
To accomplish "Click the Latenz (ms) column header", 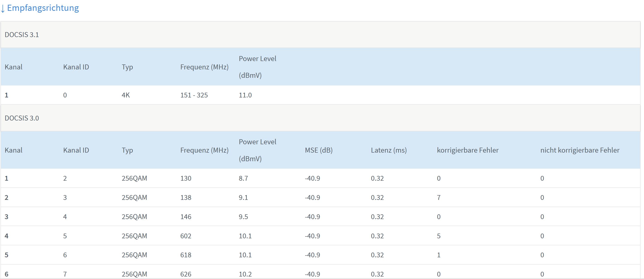I will (388, 150).
